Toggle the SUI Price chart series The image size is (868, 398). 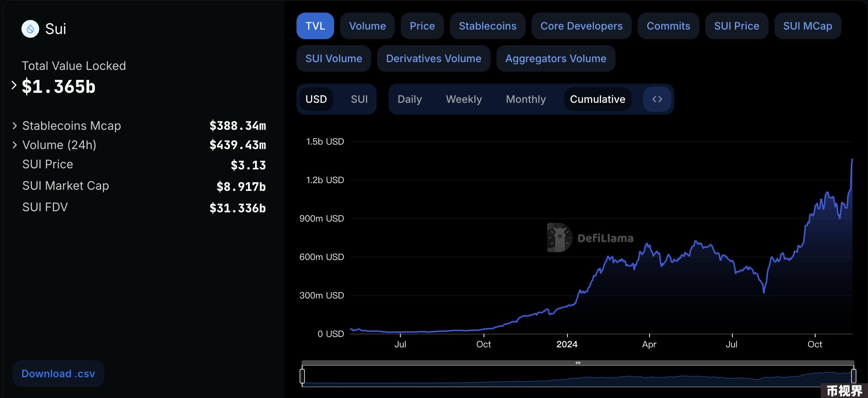tap(737, 26)
